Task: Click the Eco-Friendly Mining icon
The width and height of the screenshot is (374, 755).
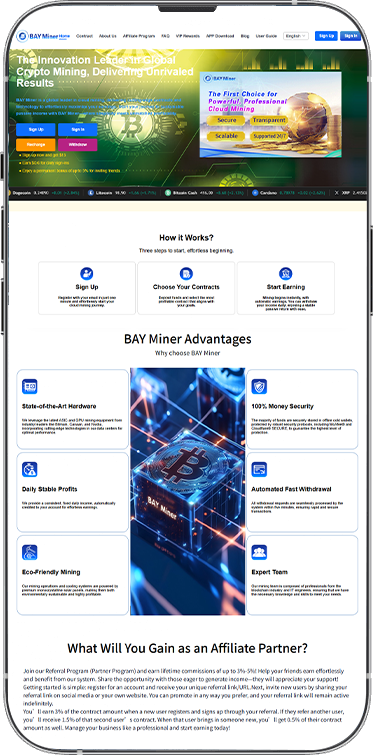Action: 30,552
